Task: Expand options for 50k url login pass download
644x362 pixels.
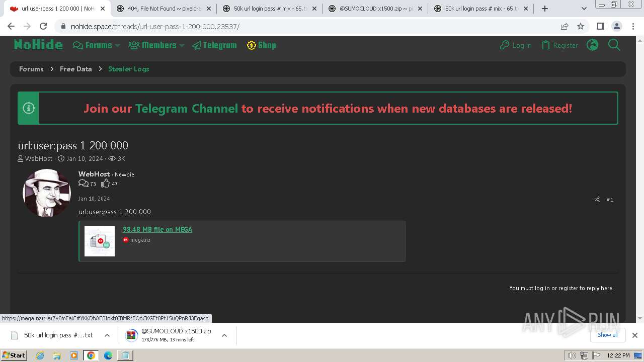Action: [107, 335]
